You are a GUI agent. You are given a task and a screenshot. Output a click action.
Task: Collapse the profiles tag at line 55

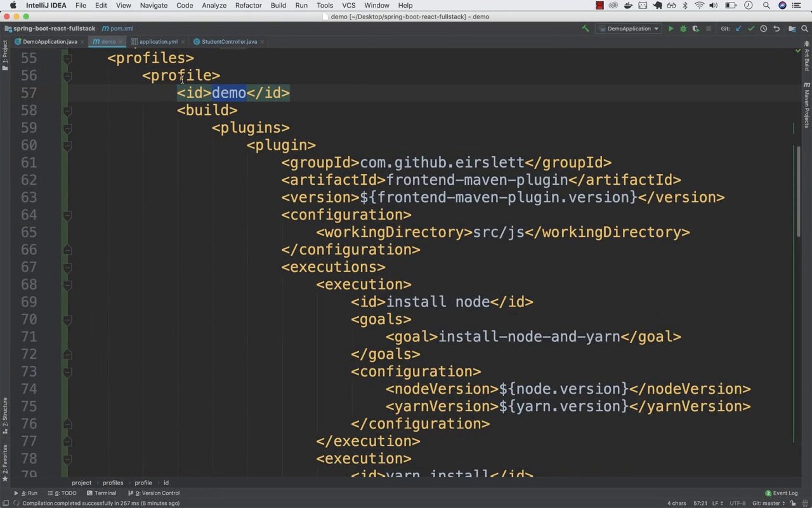point(67,58)
